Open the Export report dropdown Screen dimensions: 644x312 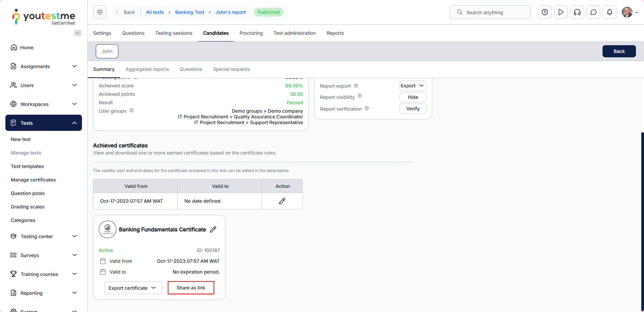[x=413, y=86]
